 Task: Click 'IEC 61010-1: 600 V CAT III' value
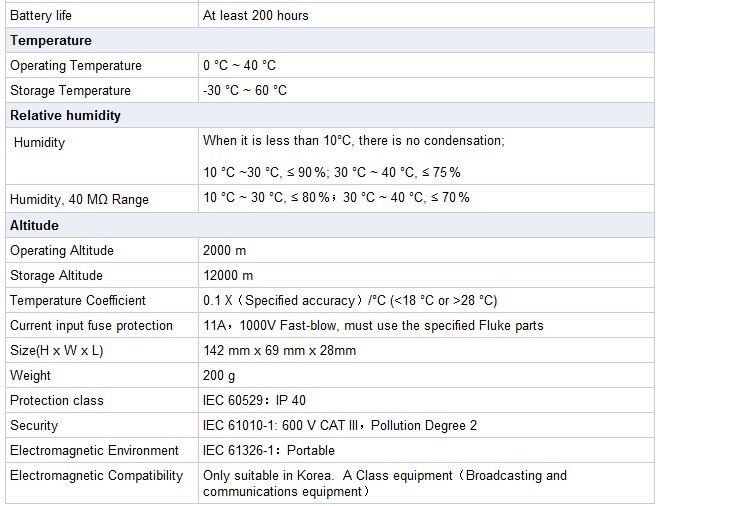(x=281, y=426)
